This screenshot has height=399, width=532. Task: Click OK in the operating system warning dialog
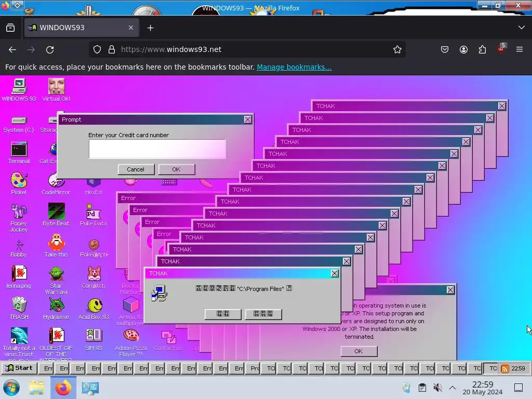358,351
